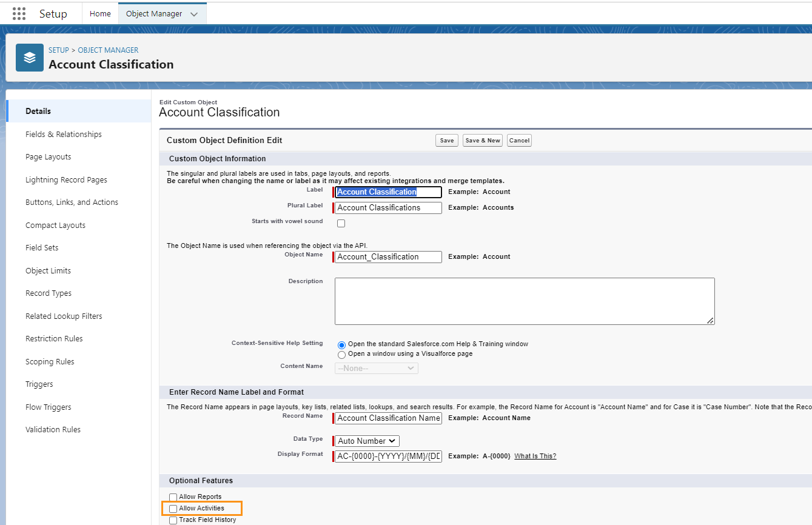Enable the Allow Reports checkbox
Screen dimensions: 812x525
click(x=173, y=497)
